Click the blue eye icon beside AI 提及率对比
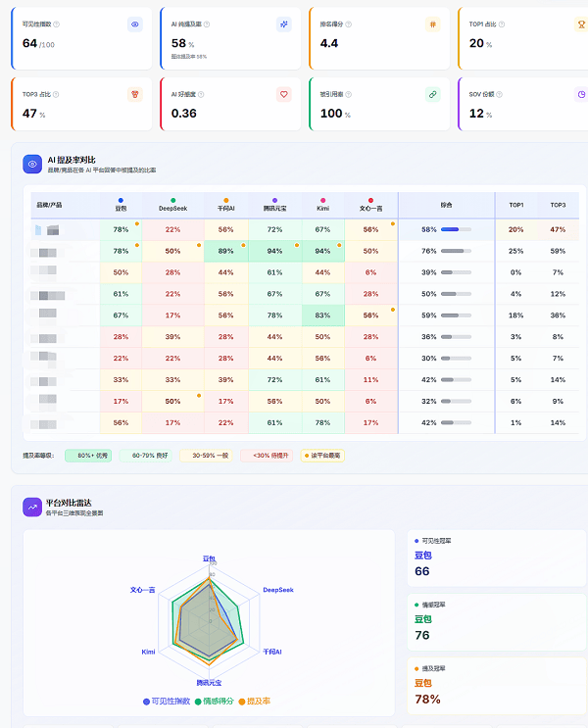This screenshot has height=728, width=588. (x=32, y=164)
